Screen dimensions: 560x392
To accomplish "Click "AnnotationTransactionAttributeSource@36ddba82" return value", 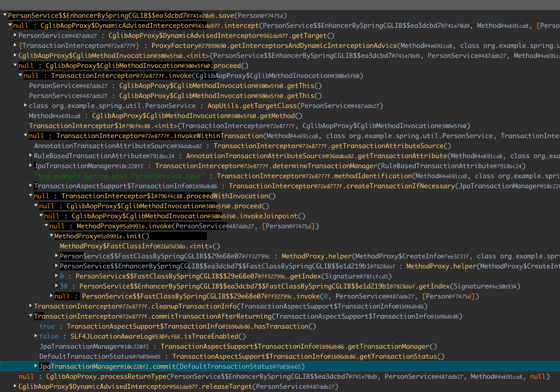I will (118, 146).
